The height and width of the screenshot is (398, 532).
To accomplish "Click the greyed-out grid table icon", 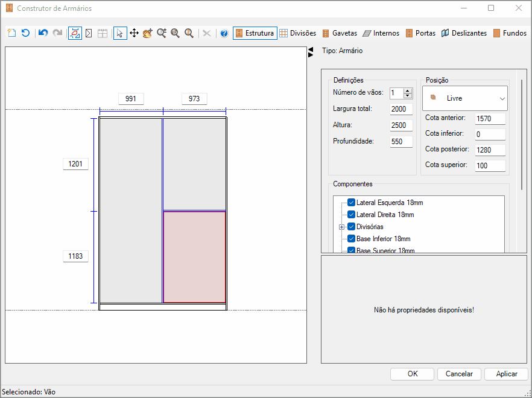I will (103, 33).
